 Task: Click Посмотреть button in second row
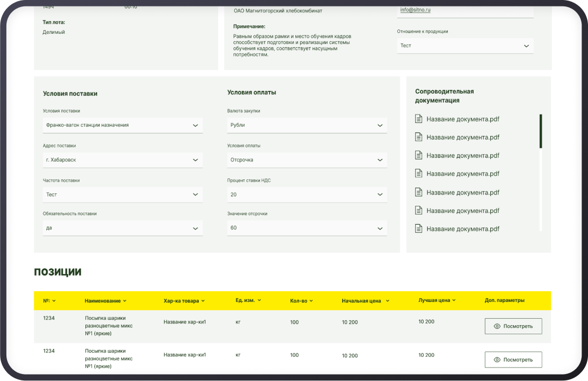[x=513, y=360]
